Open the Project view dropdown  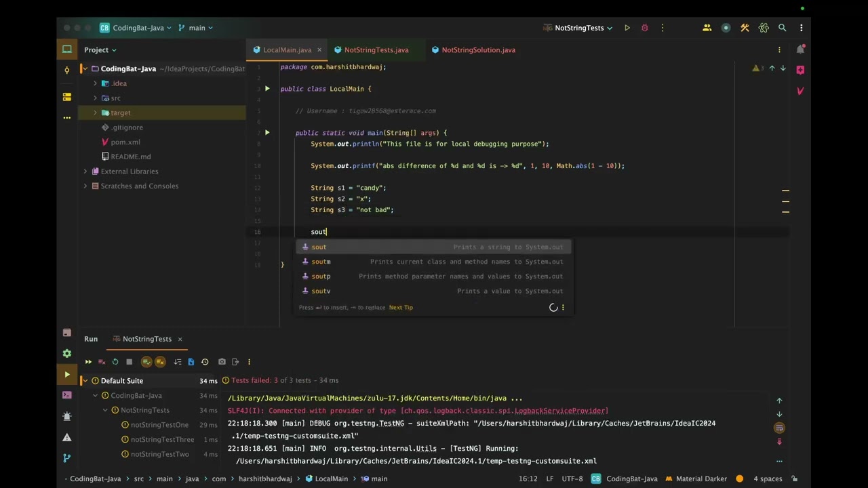click(x=100, y=49)
